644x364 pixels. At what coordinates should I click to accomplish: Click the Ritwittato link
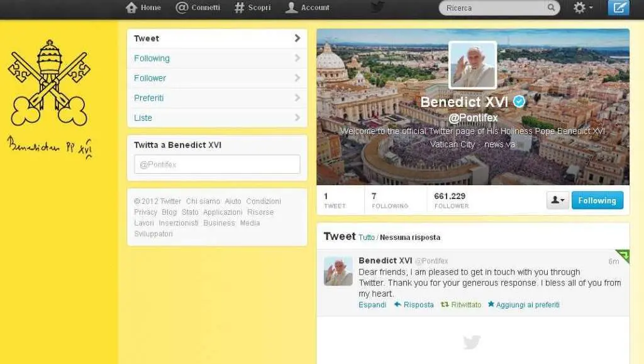466,305
